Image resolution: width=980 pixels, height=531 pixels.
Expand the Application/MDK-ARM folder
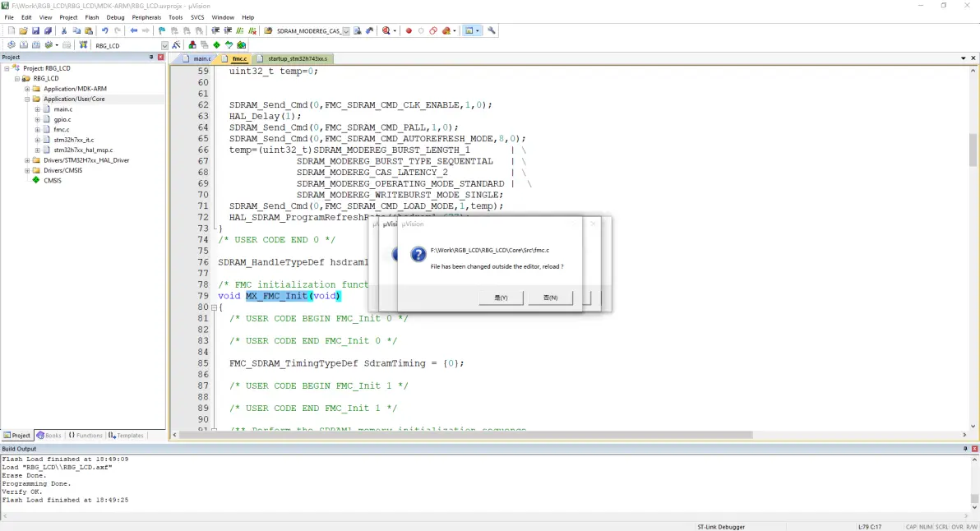(27, 89)
